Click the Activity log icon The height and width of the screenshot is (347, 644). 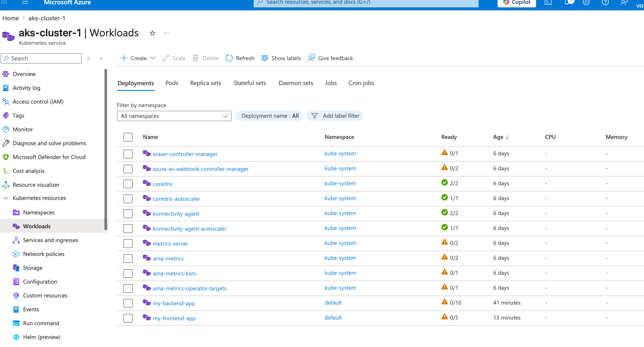[6, 88]
